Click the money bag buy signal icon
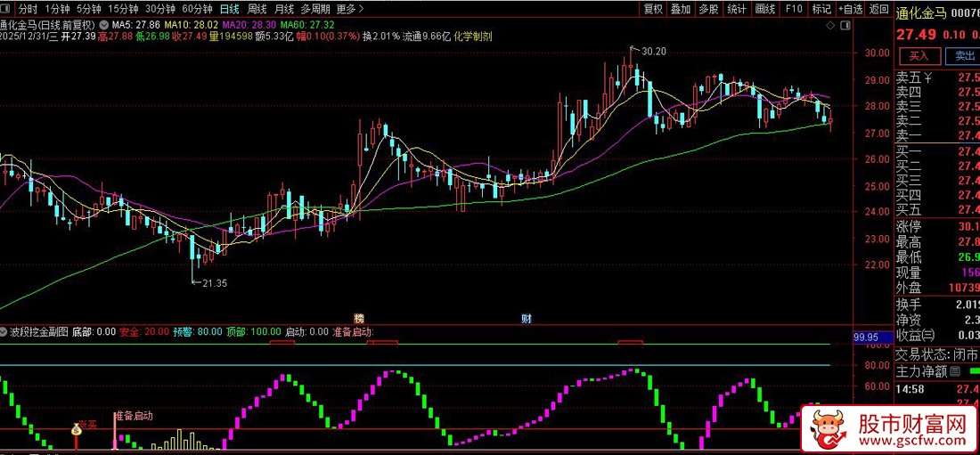 point(77,432)
